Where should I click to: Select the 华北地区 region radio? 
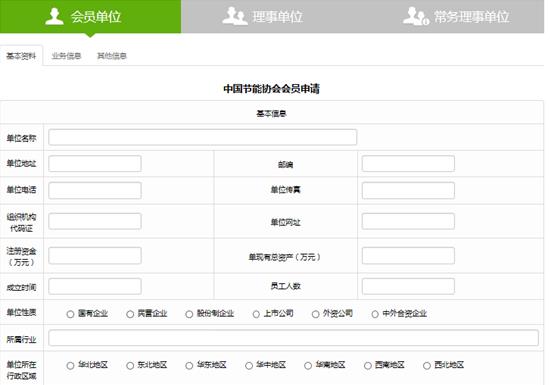pyautogui.click(x=70, y=366)
